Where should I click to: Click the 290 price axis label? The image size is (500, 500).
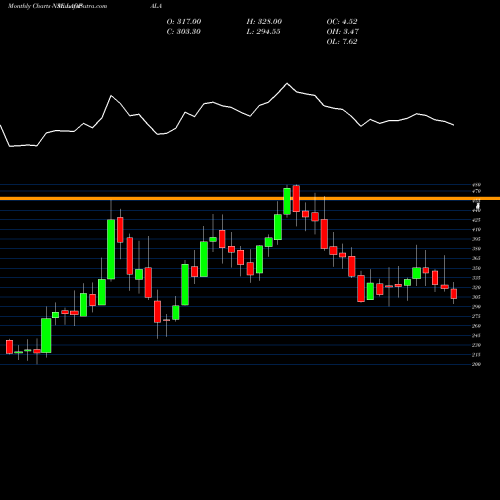click(476, 307)
